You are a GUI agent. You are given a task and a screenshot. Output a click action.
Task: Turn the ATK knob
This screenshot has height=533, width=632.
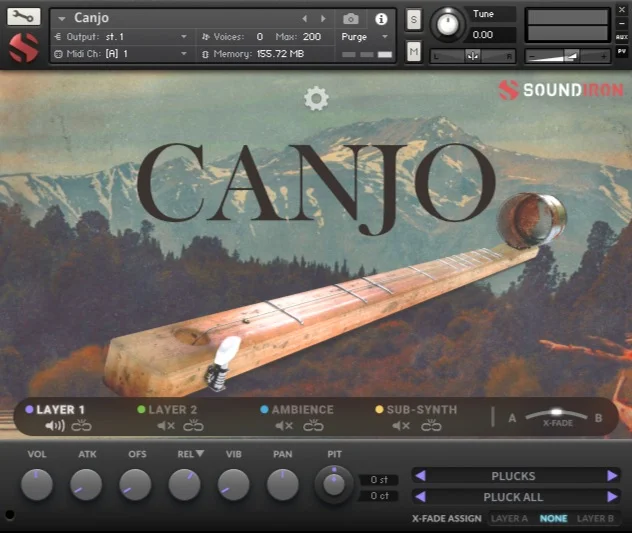click(x=86, y=484)
